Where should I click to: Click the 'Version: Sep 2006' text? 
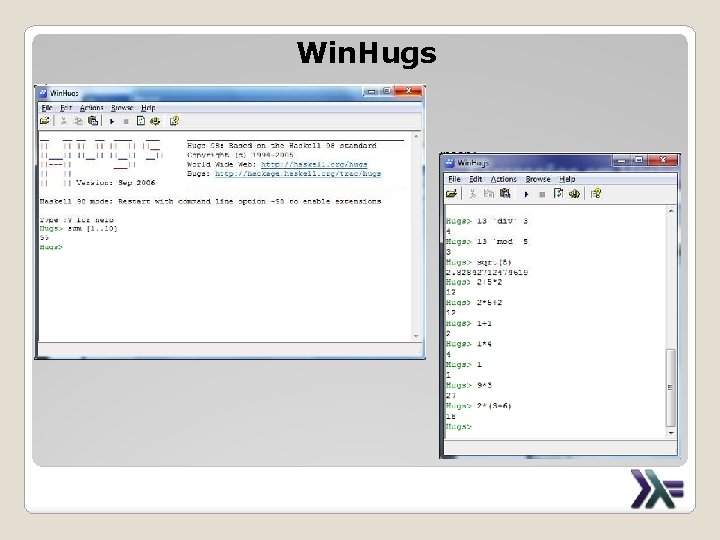(116, 182)
